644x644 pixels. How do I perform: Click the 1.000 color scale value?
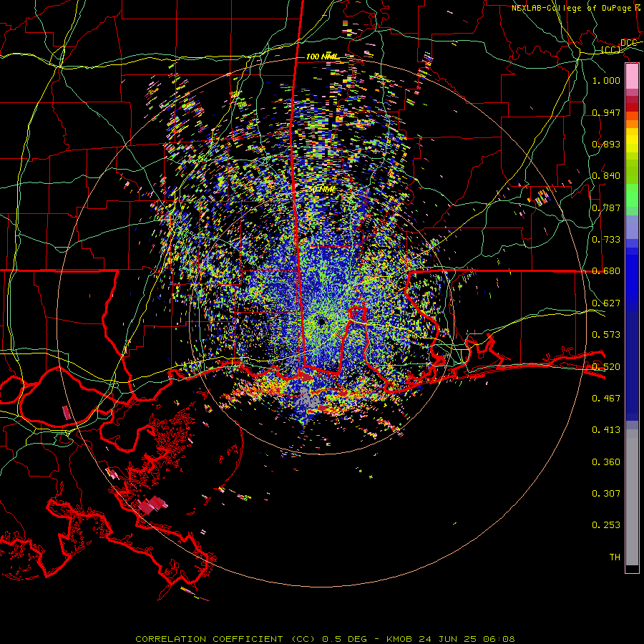click(x=606, y=80)
